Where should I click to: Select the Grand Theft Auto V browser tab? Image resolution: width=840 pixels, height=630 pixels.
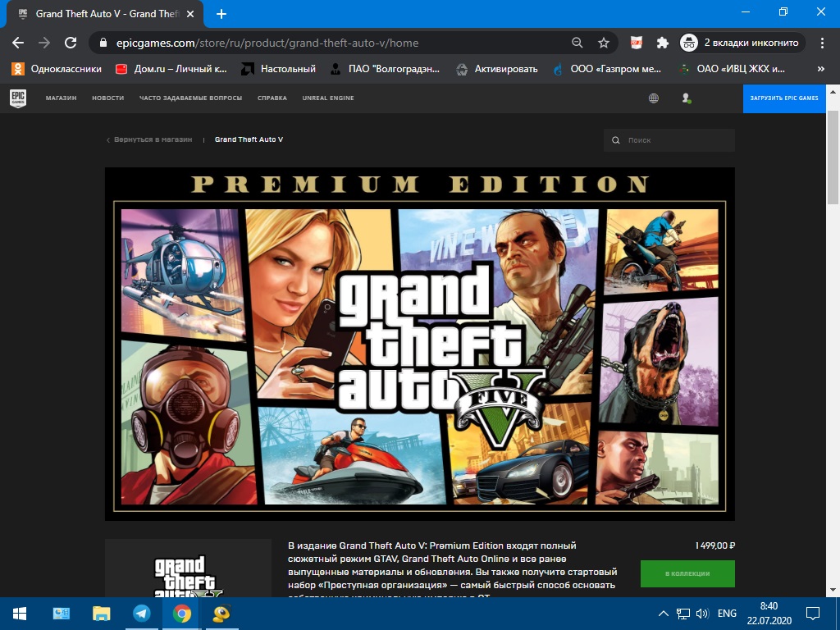click(x=104, y=14)
